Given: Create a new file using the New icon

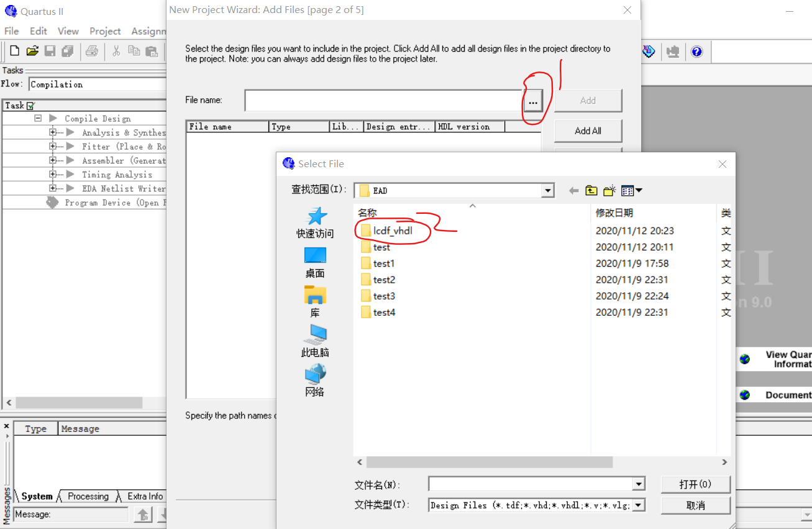Looking at the screenshot, I should coord(14,51).
